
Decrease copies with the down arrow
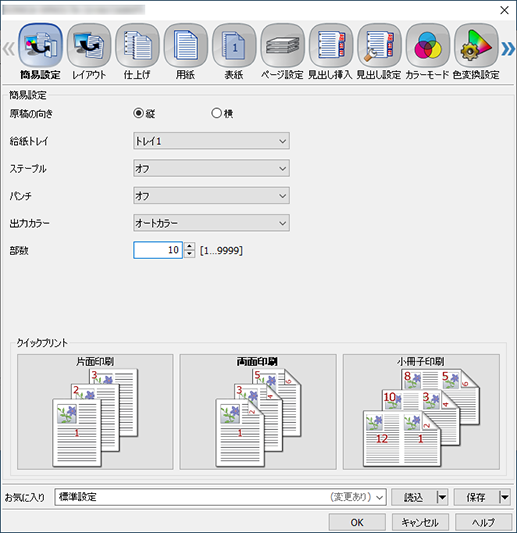point(190,254)
